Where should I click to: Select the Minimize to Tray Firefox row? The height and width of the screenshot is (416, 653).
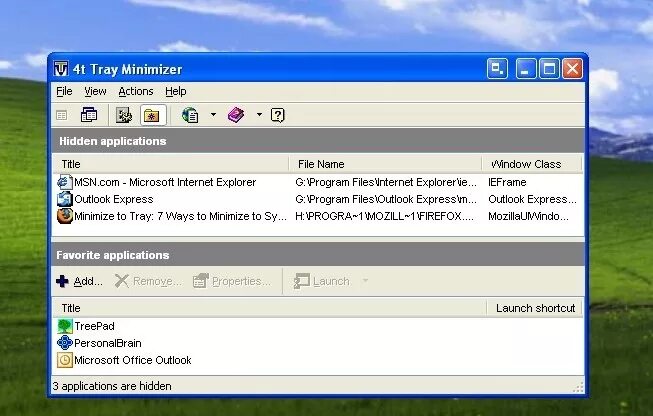tap(317, 216)
